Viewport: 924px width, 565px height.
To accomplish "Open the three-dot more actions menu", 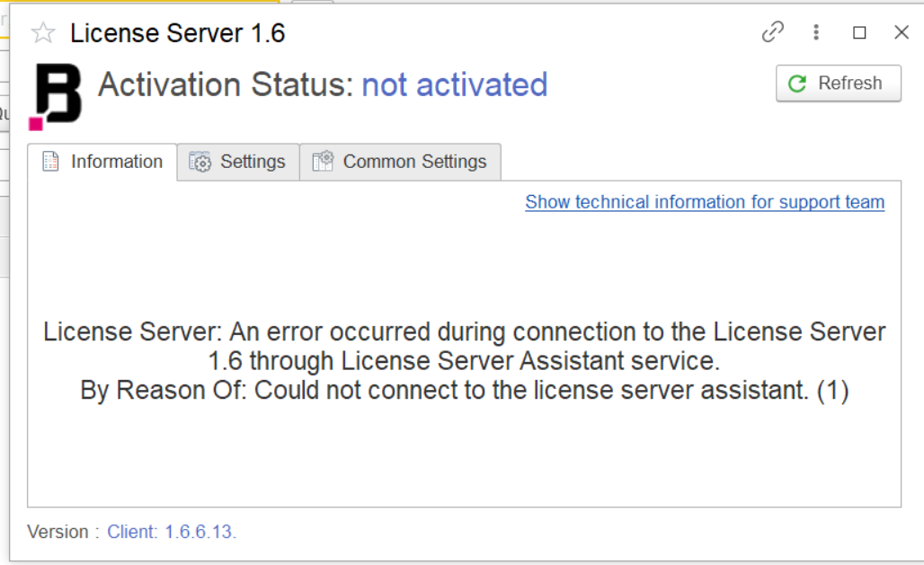I will [x=816, y=32].
